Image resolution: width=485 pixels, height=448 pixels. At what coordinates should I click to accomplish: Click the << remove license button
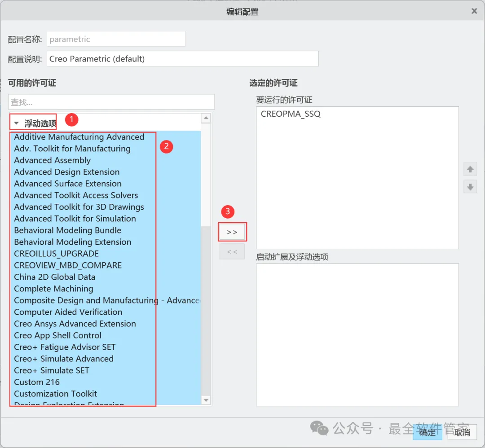[x=232, y=252]
